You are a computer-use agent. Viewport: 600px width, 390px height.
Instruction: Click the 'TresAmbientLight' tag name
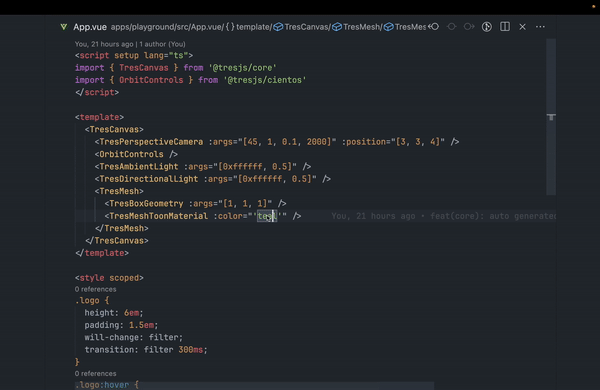click(x=139, y=166)
